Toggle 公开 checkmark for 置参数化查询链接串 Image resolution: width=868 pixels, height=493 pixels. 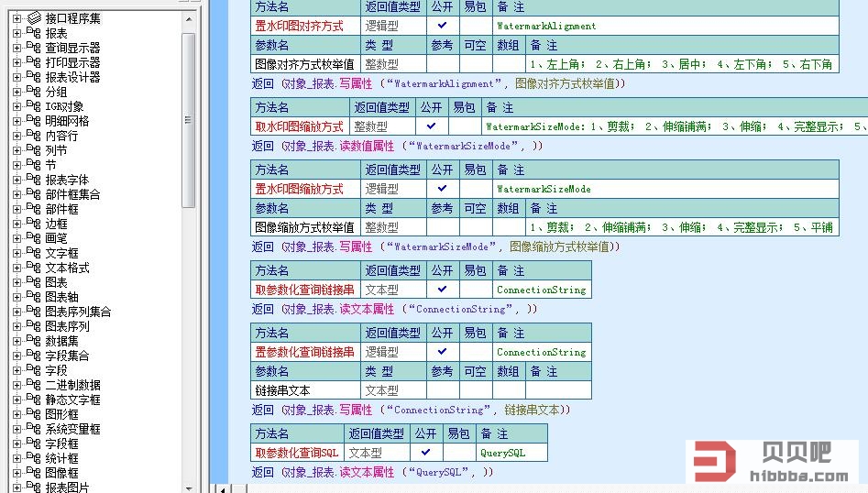[443, 352]
